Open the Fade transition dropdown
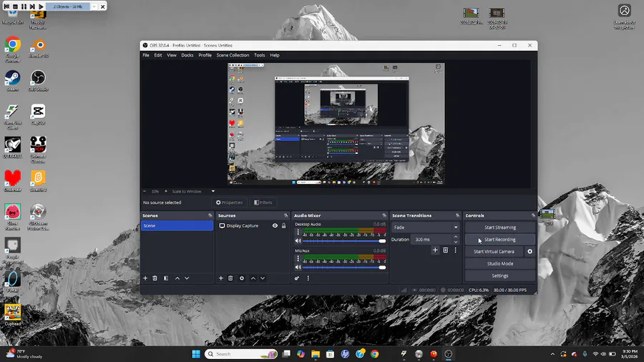Viewport: 644px width, 362px height. (426, 228)
